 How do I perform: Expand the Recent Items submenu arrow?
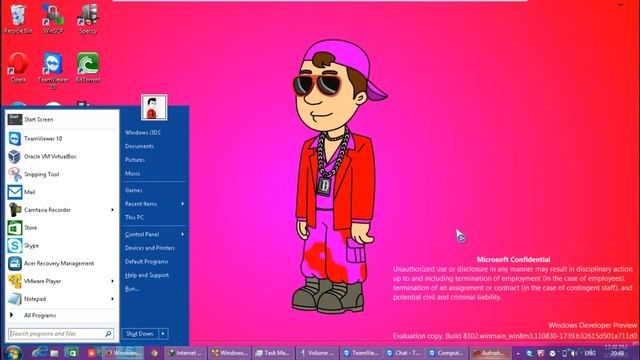[182, 204]
